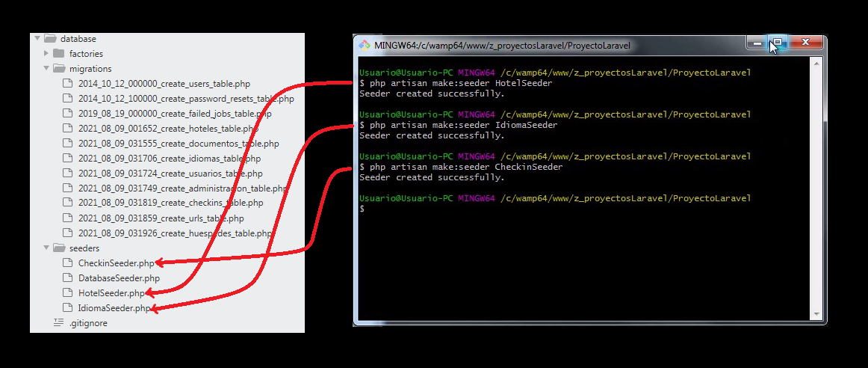
Task: Open the create_urls_table migration file
Action: pos(161,218)
